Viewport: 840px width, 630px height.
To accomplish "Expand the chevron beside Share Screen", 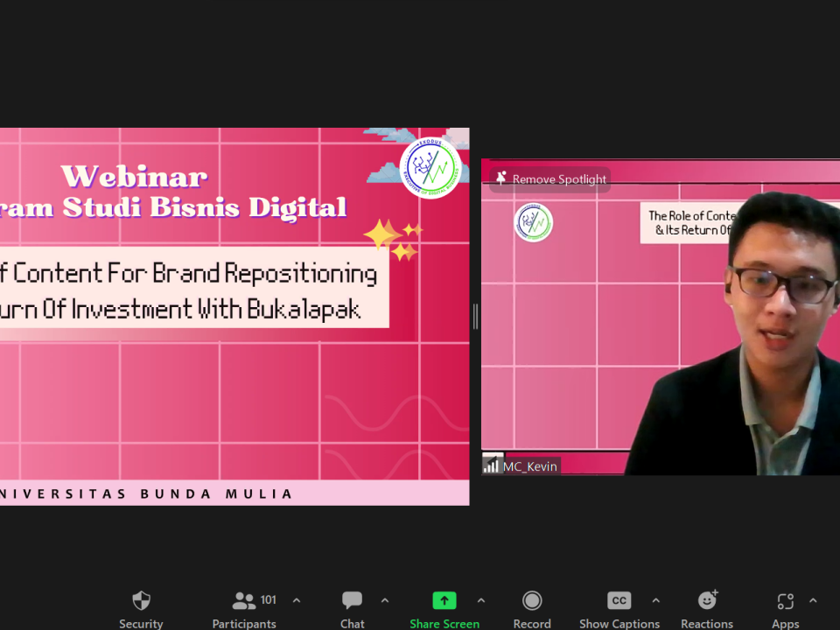I will [481, 600].
